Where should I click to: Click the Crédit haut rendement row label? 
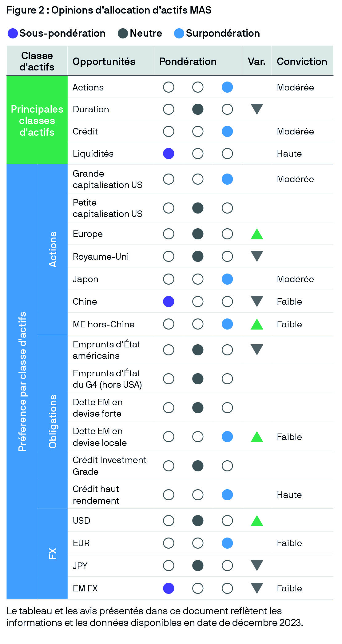click(96, 494)
